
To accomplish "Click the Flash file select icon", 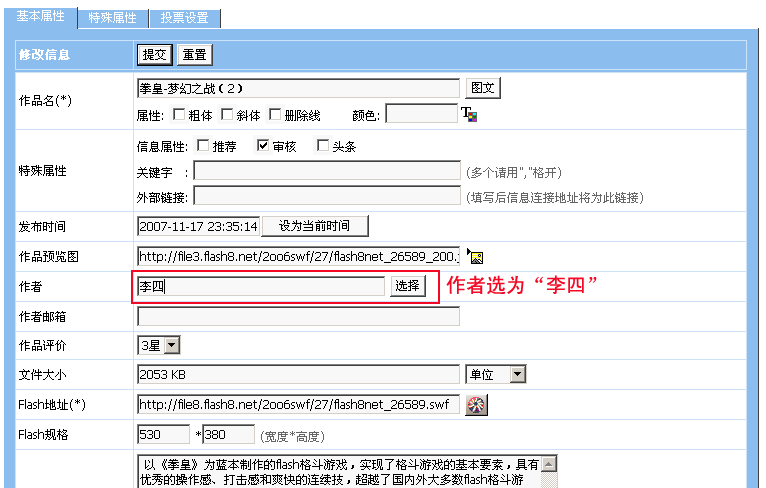I will coord(476,405).
